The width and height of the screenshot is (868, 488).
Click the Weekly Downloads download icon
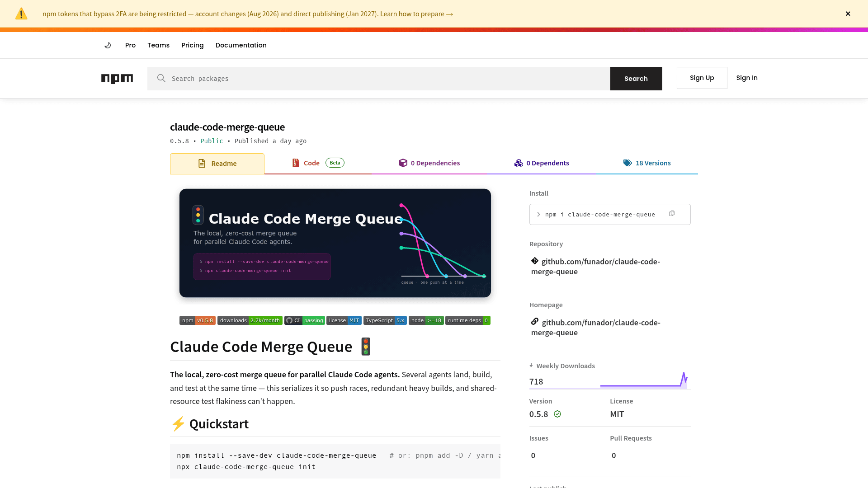[x=531, y=366]
